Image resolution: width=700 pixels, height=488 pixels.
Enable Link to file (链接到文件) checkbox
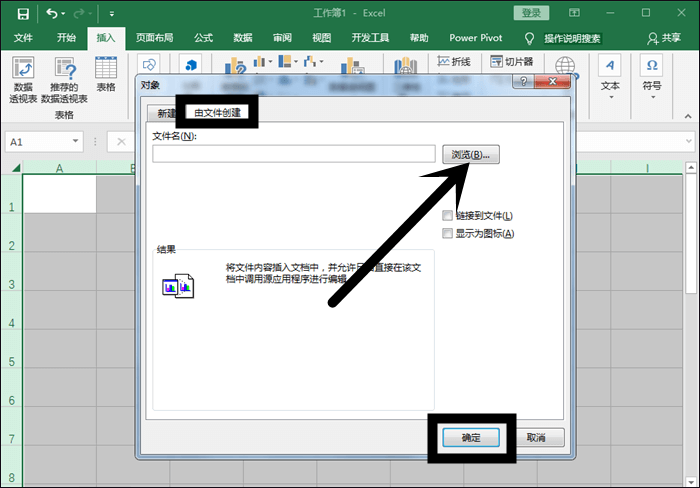447,216
